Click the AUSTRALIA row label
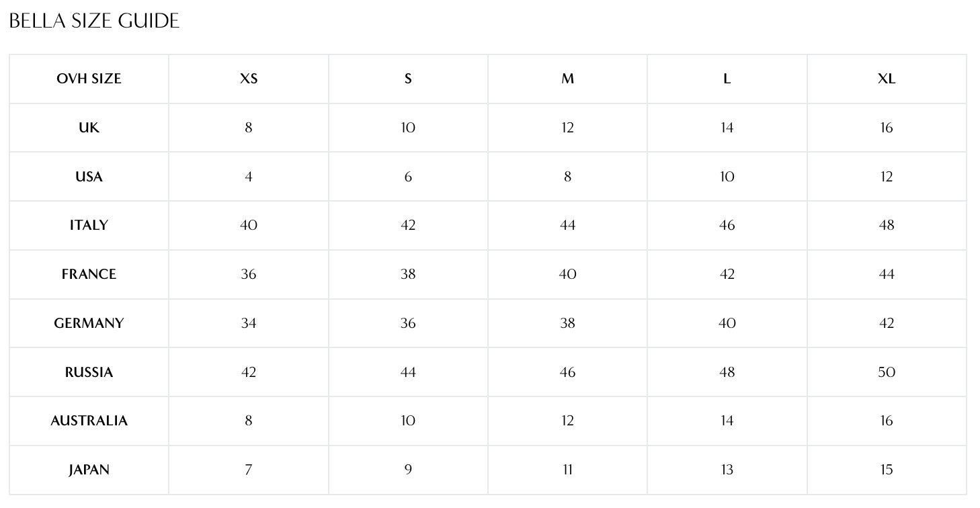This screenshot has width=980, height=508. pyautogui.click(x=89, y=421)
